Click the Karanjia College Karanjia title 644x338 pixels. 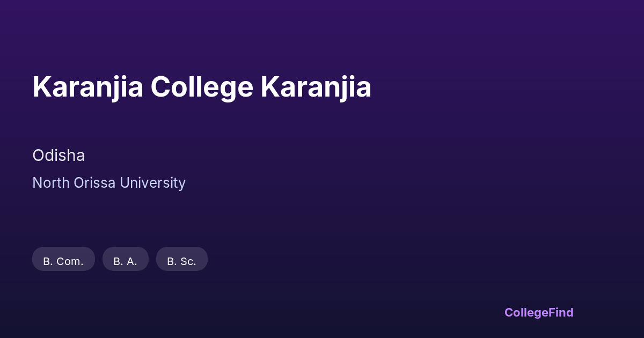coord(202,87)
